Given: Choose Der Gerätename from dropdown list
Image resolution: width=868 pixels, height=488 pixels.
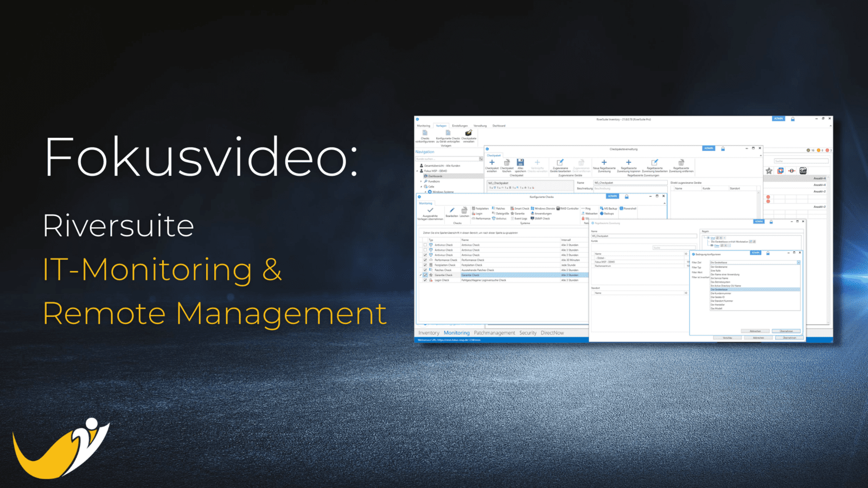Looking at the screenshot, I should pyautogui.click(x=755, y=267).
